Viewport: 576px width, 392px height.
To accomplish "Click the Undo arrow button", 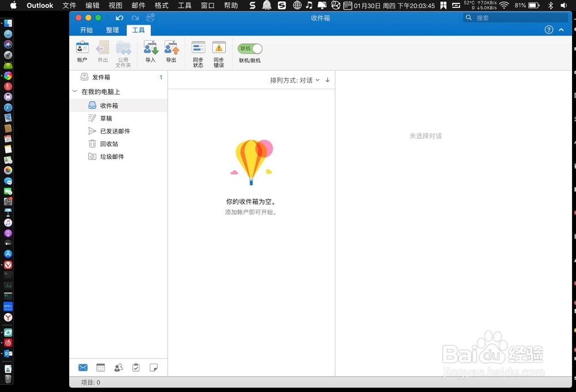I will coord(120,18).
